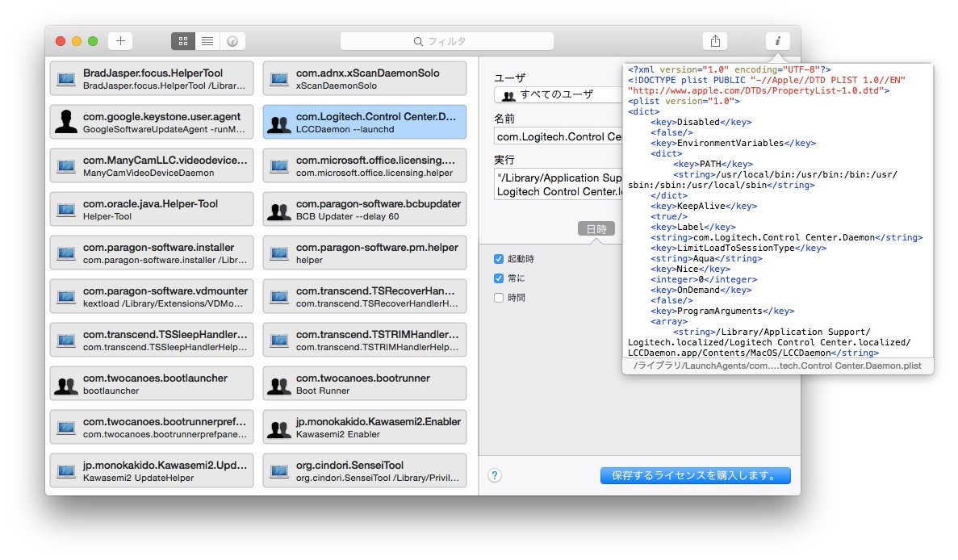Select com.paragon-software.pm.helper job
The image size is (958, 560).
click(365, 253)
